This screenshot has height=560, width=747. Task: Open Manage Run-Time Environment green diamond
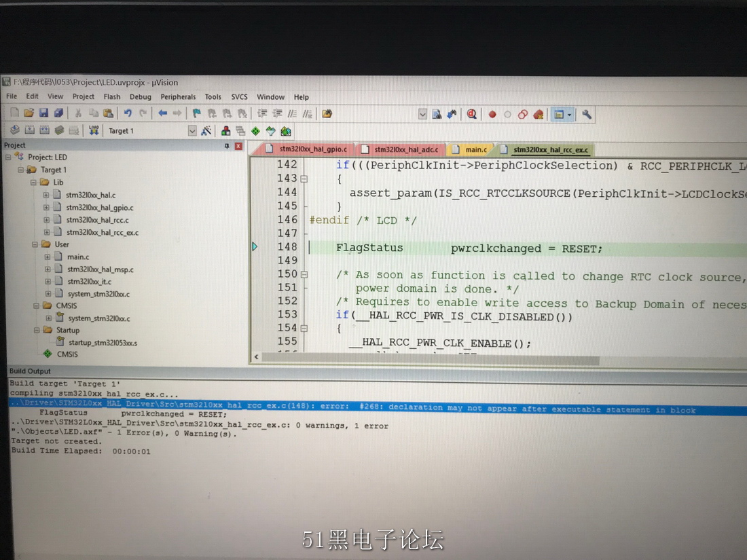point(256,131)
